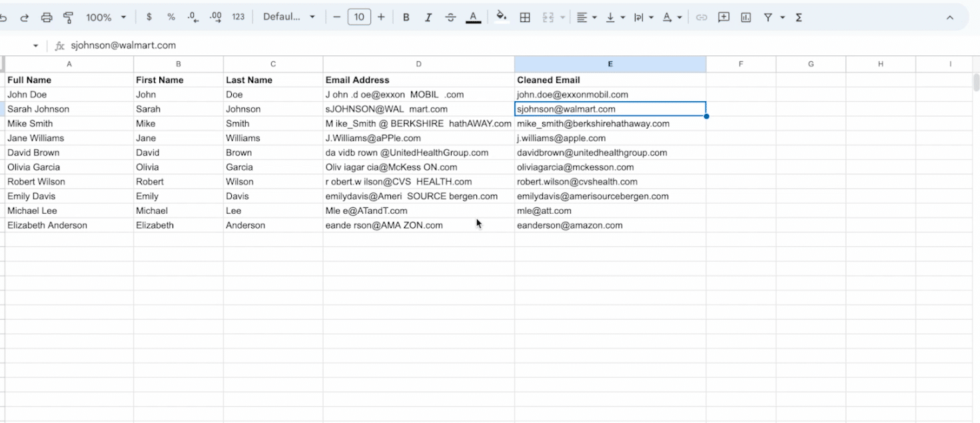Select the cell Elizabeth Anderson

(x=69, y=225)
